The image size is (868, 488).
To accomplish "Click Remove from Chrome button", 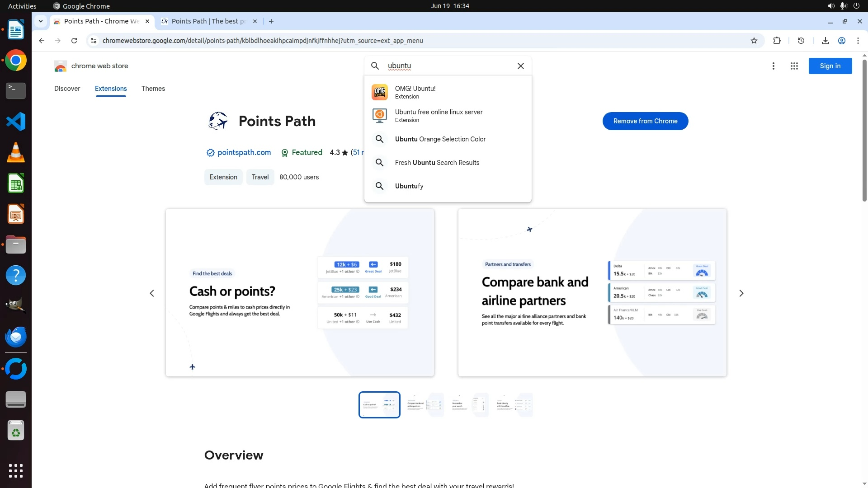I will point(645,121).
